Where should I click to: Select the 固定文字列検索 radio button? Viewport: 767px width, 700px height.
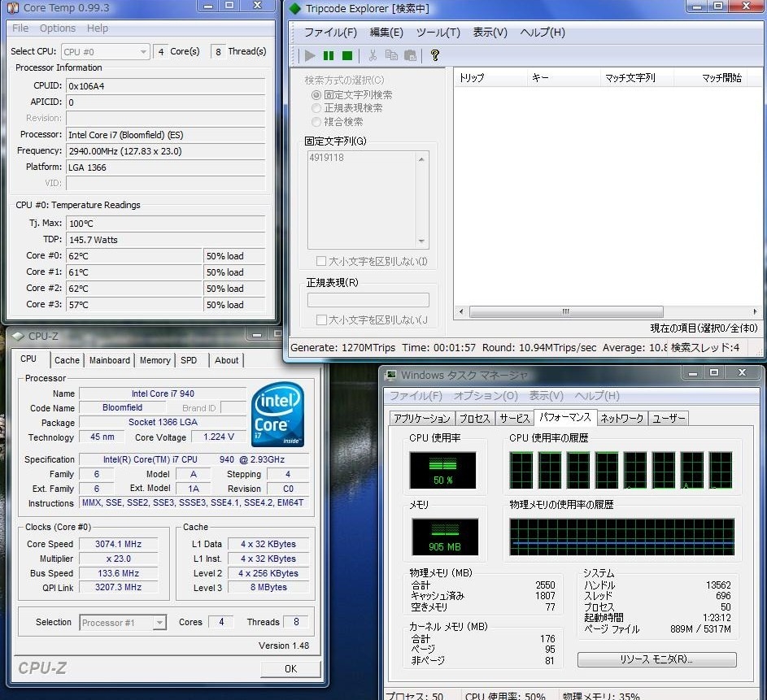[x=316, y=95]
